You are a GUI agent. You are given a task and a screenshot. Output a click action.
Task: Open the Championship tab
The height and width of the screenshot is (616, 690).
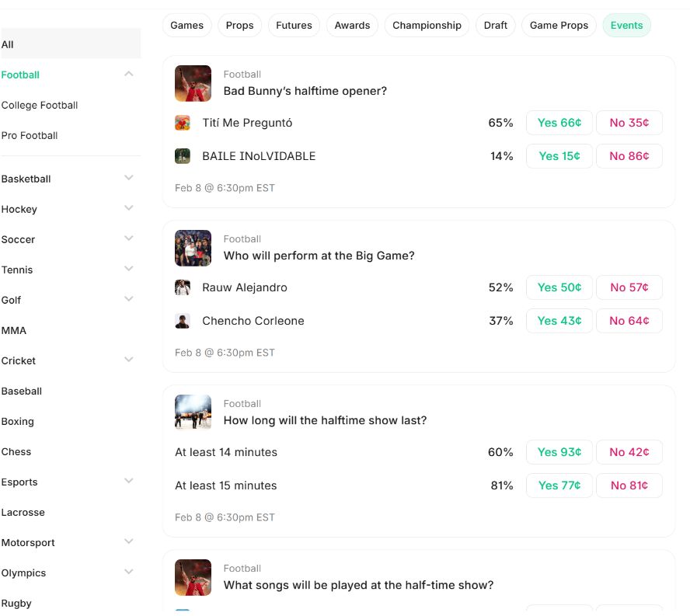[427, 26]
